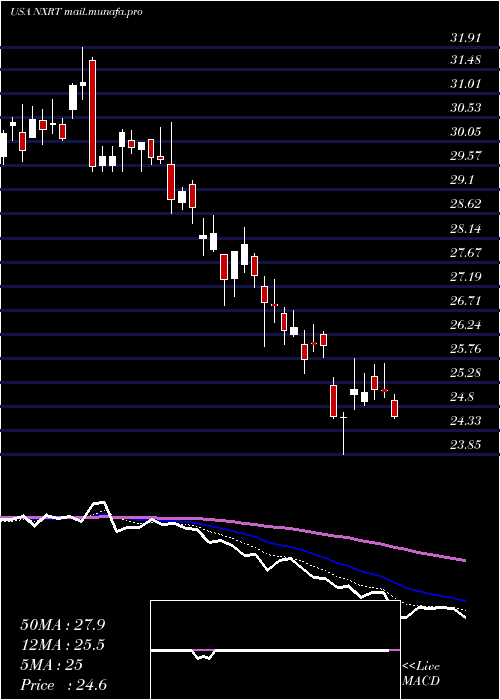500x700 pixels.
Task: Click the MACD inset panel
Action: pos(275,650)
